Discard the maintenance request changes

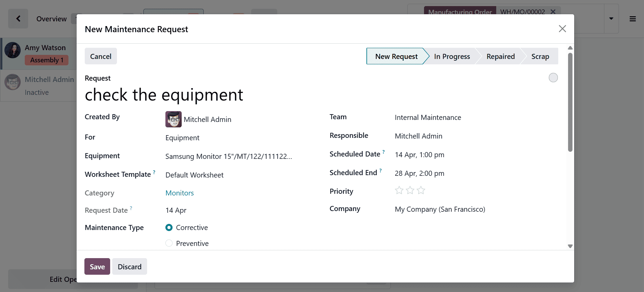coord(129,267)
